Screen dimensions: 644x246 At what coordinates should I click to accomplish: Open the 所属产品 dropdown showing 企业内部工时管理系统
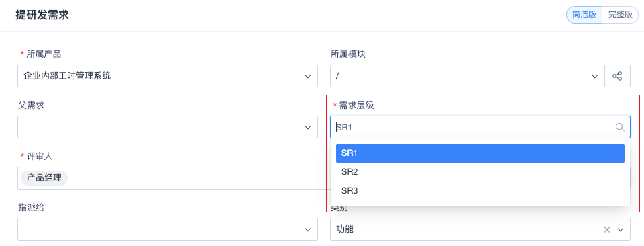(x=168, y=76)
